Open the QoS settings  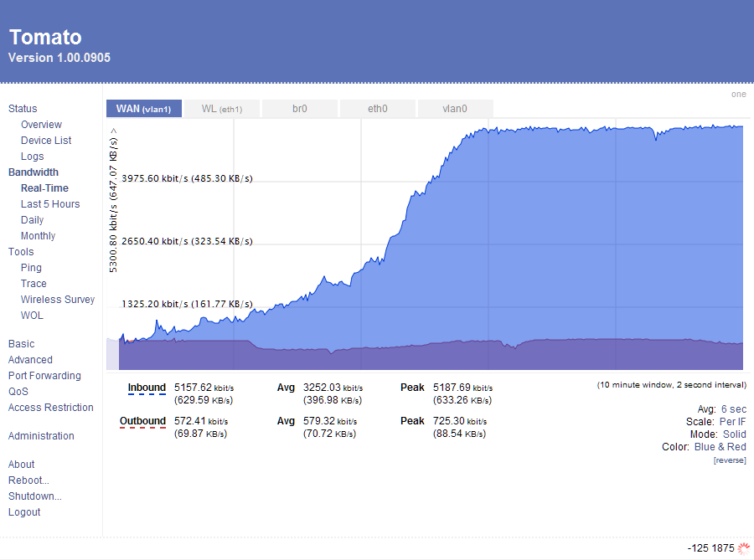[x=18, y=392]
